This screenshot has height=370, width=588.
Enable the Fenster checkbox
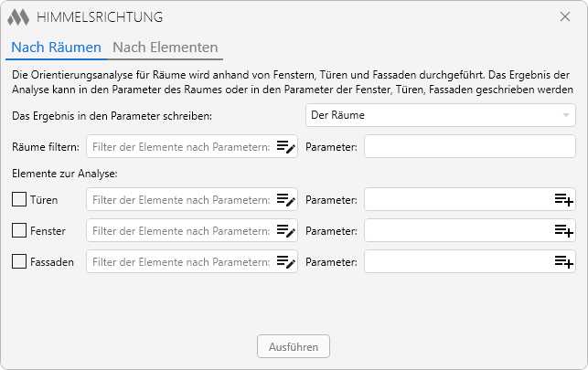[x=19, y=231]
